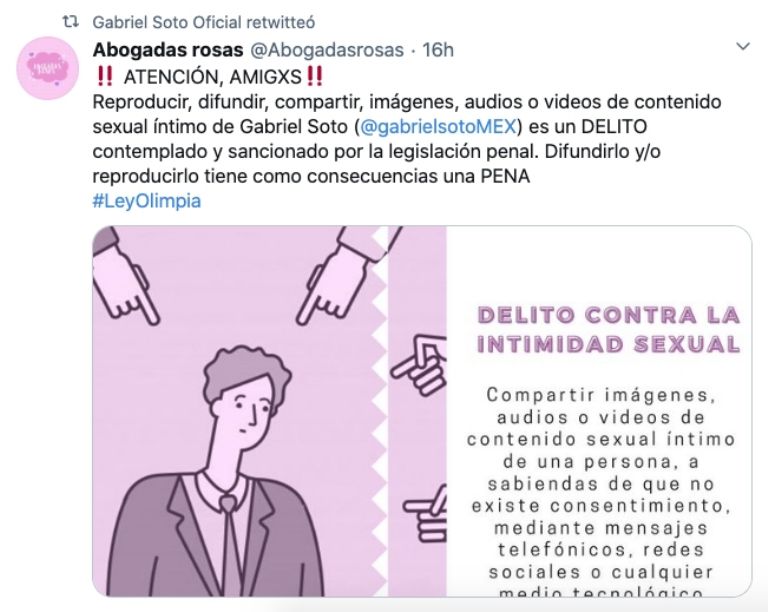This screenshot has height=612, width=768.
Task: Click the Abogadas rosas display name
Action: (168, 50)
